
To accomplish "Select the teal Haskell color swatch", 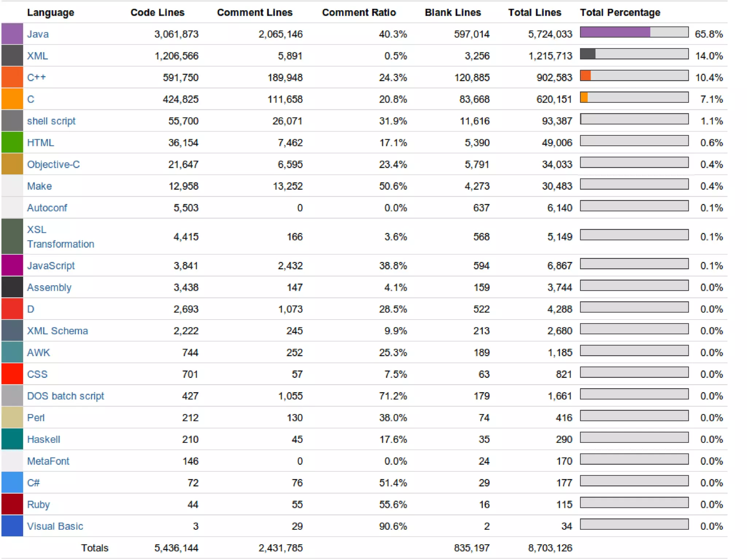I will coord(12,439).
